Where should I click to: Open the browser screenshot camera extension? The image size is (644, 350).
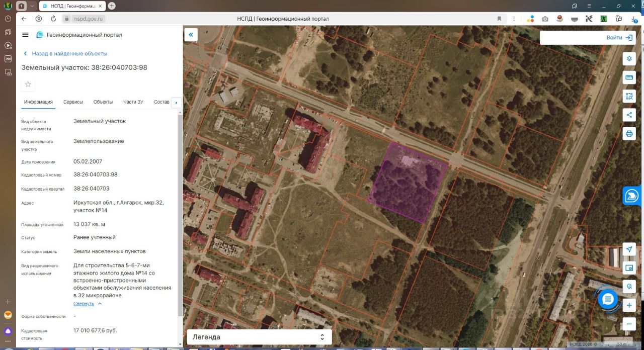tap(545, 19)
